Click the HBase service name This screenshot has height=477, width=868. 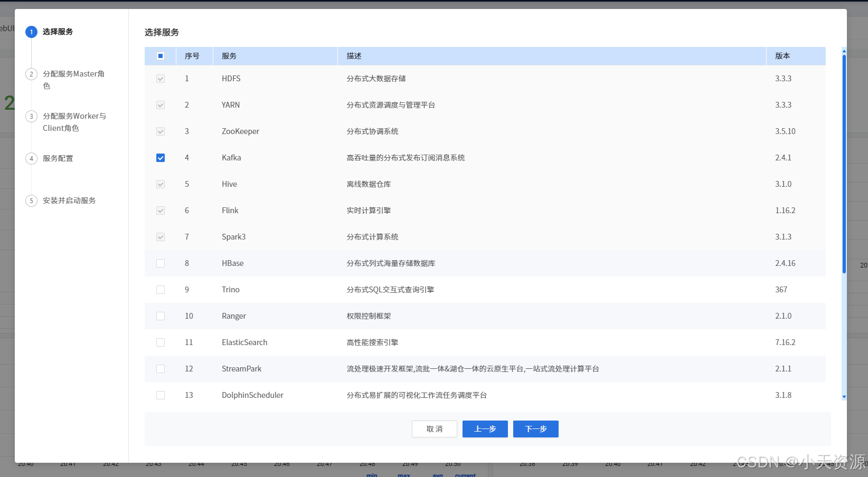(233, 263)
